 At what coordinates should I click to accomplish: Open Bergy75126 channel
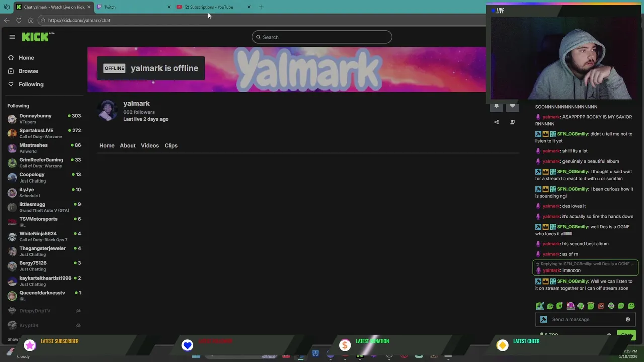pos(44,266)
